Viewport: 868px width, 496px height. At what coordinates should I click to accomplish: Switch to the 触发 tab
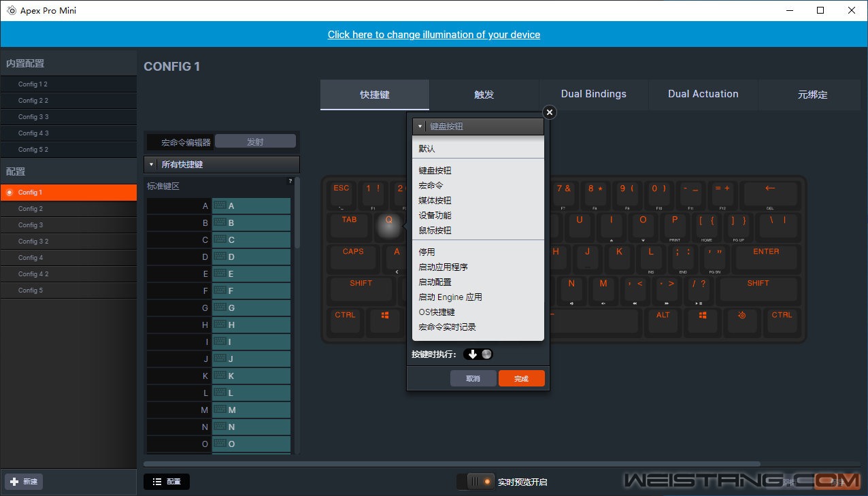tap(484, 95)
